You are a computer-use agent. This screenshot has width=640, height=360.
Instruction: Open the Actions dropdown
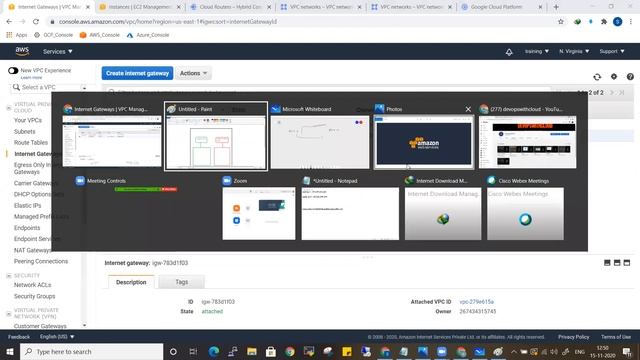point(193,73)
